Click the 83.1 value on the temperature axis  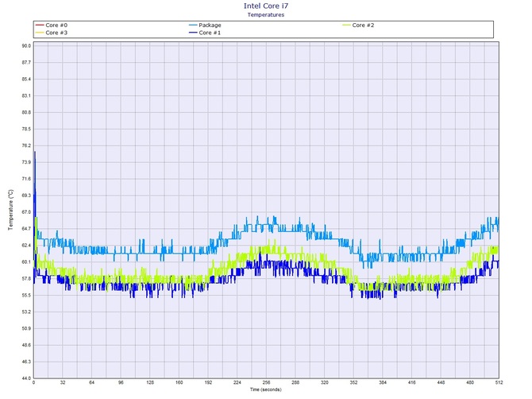tap(26, 95)
